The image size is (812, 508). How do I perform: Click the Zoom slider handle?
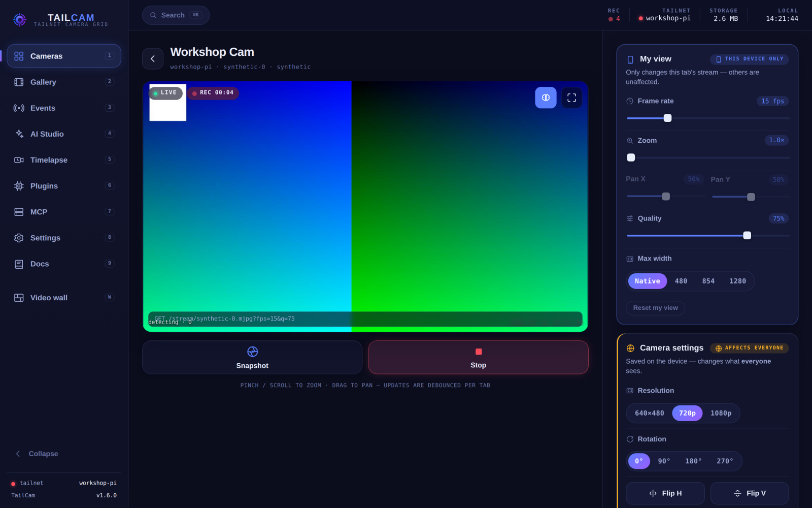[x=631, y=157]
